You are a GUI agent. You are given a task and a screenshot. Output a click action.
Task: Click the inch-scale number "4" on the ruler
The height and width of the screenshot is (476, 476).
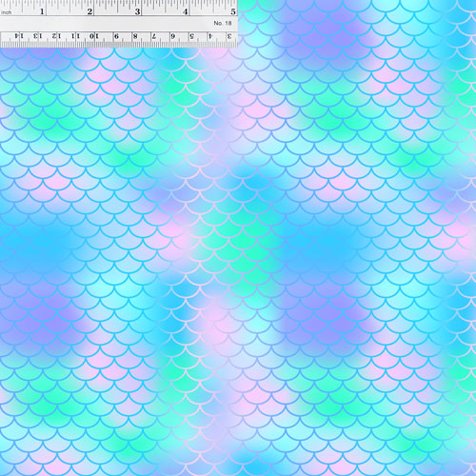pyautogui.click(x=186, y=11)
